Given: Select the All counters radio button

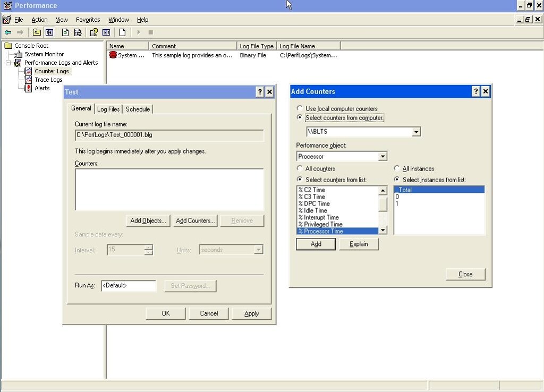Looking at the screenshot, I should click(x=300, y=168).
